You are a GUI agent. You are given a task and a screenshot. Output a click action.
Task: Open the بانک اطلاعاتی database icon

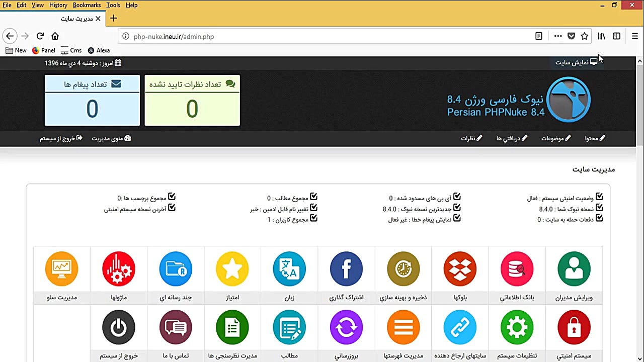517,268
